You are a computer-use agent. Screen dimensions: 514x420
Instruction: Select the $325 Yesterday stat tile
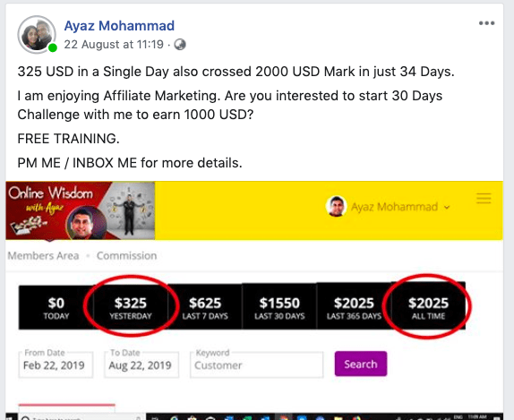(131, 307)
